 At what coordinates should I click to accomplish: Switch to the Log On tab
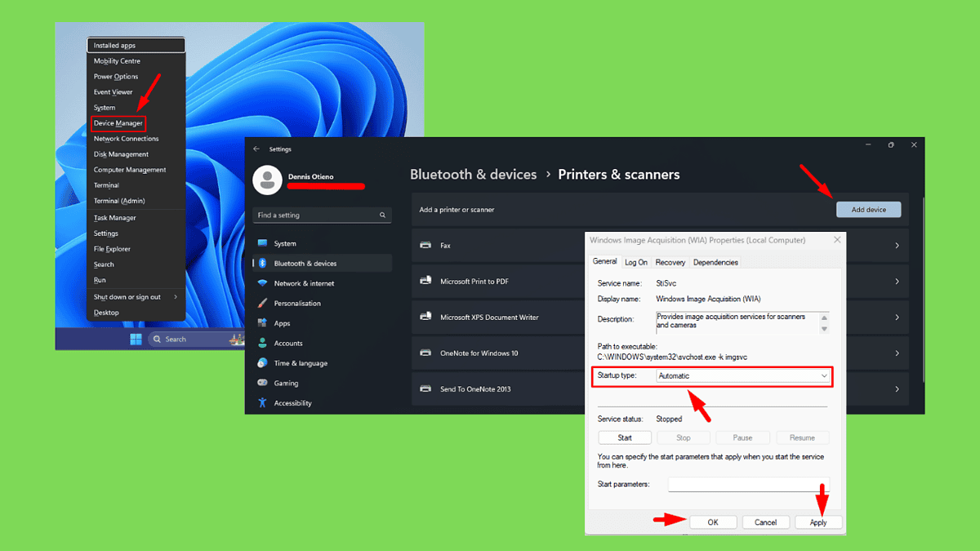[636, 262]
